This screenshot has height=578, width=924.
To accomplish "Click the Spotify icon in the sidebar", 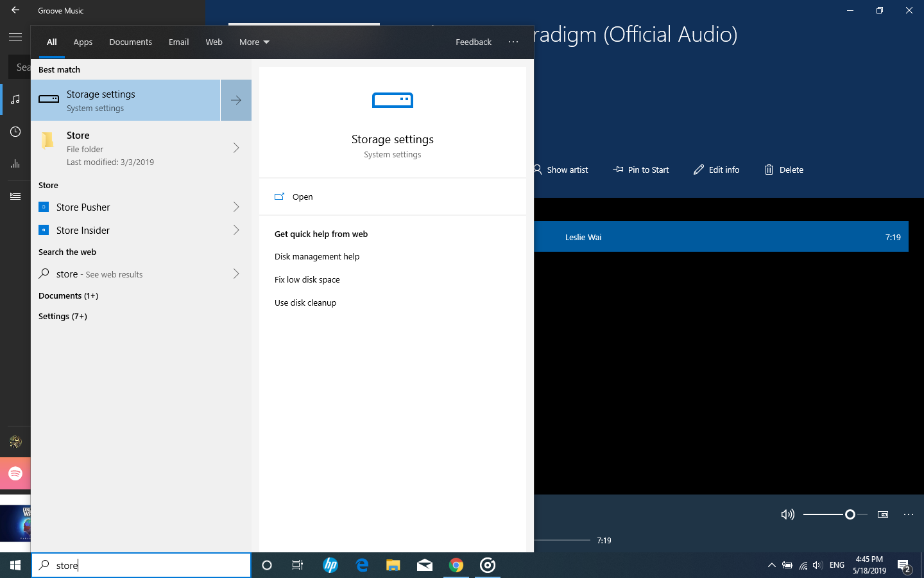I will point(15,473).
